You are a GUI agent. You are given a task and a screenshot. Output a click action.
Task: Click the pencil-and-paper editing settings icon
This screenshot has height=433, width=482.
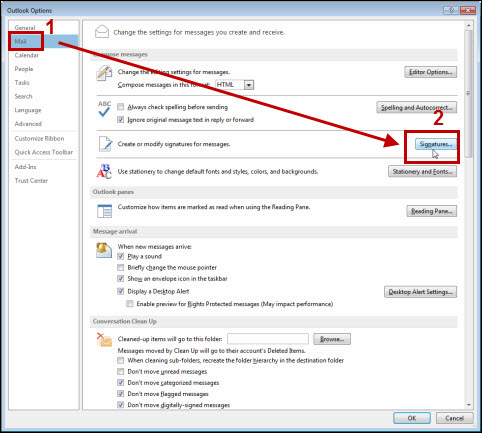pyautogui.click(x=104, y=73)
